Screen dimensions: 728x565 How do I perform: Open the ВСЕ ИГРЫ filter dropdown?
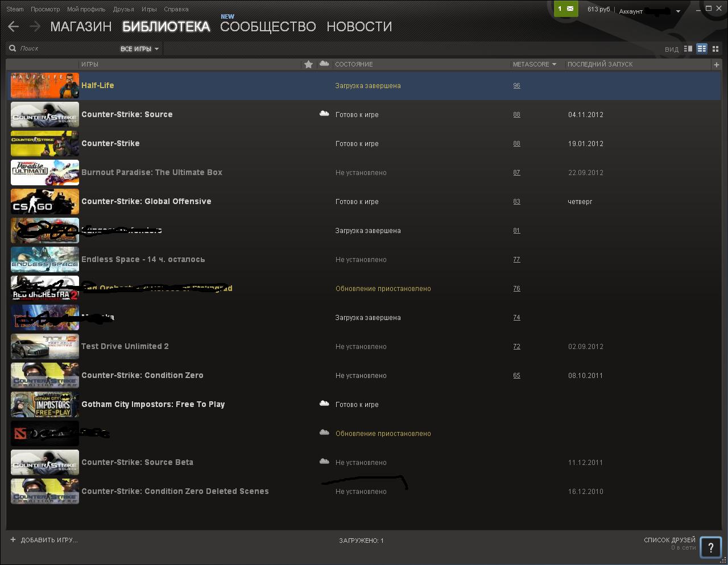pyautogui.click(x=139, y=49)
